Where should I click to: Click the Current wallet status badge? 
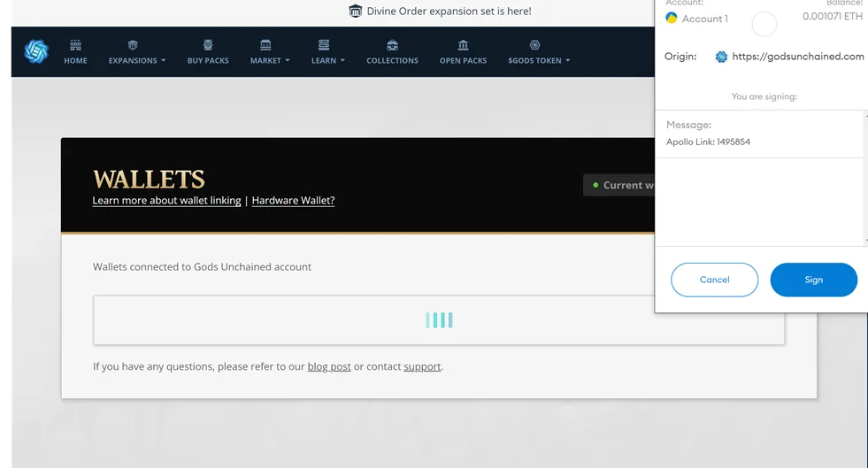[x=618, y=185]
